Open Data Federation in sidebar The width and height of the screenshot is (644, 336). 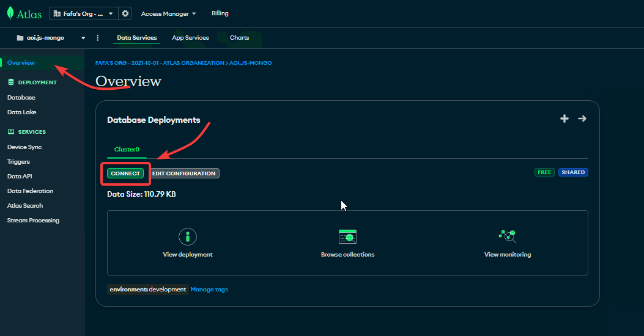point(31,191)
